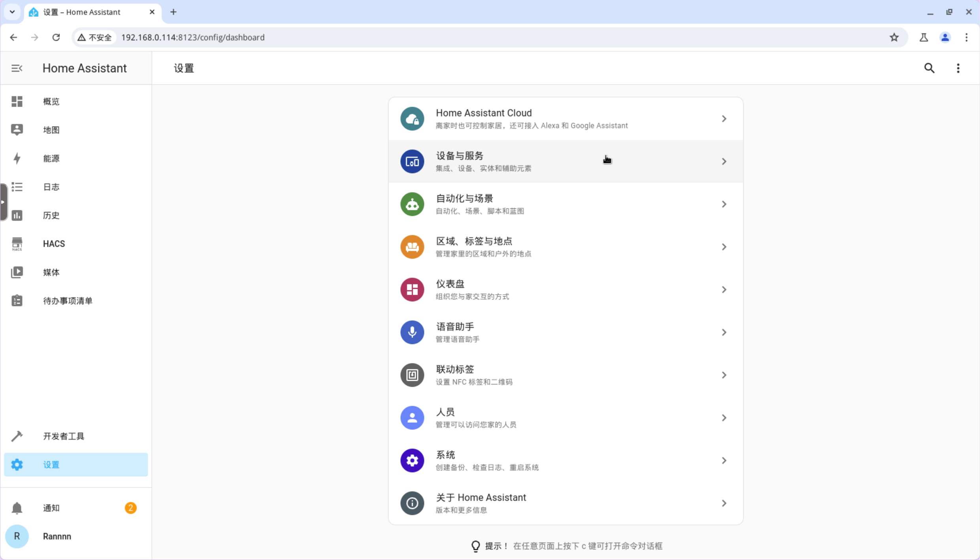980x560 pixels.
Task: Open Developer Tools hammer icon
Action: click(17, 436)
